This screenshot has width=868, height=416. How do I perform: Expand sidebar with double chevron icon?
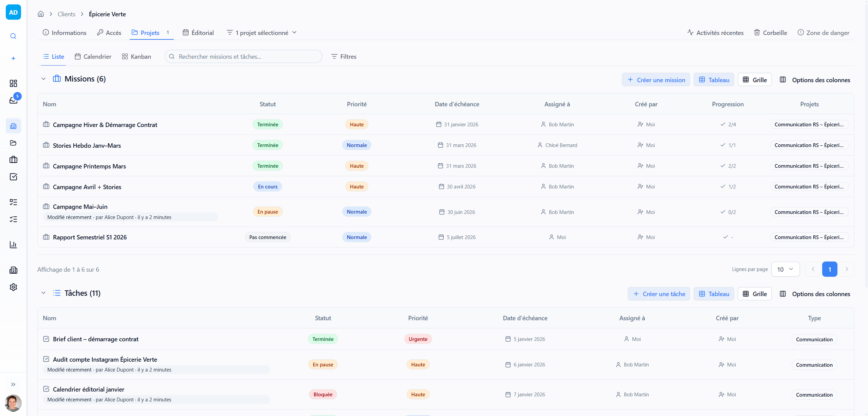13,384
